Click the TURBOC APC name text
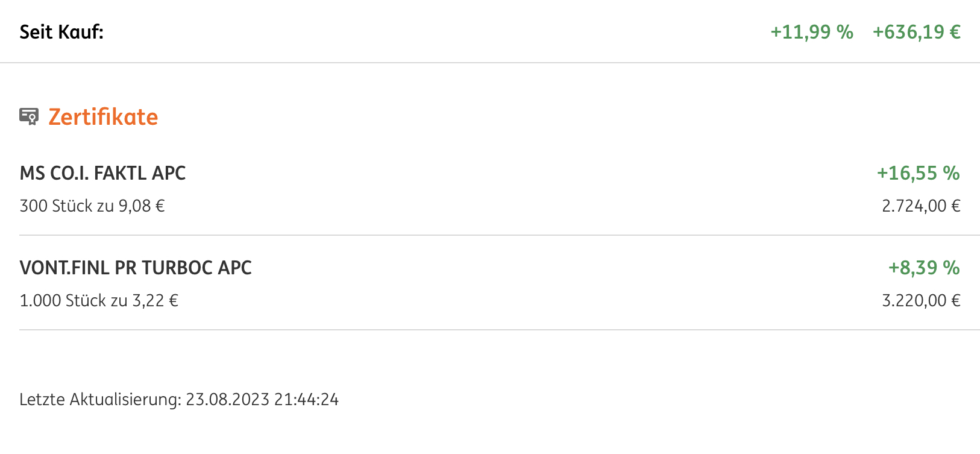The height and width of the screenshot is (454, 980). click(197, 268)
